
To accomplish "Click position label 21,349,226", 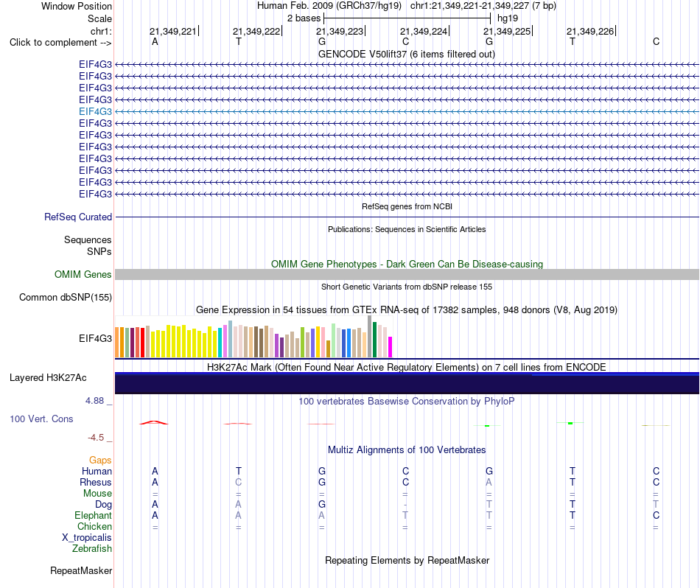I will (x=590, y=31).
